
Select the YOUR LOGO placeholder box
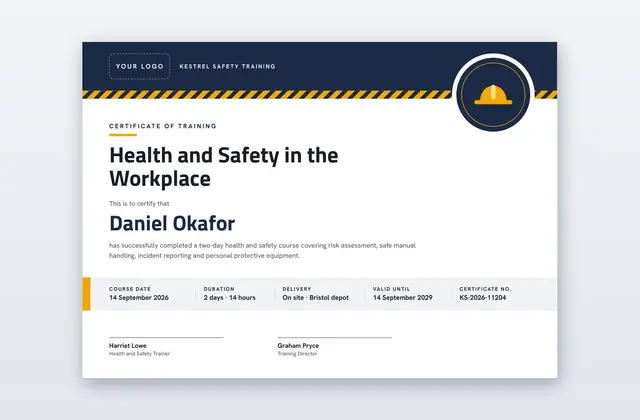[140, 66]
